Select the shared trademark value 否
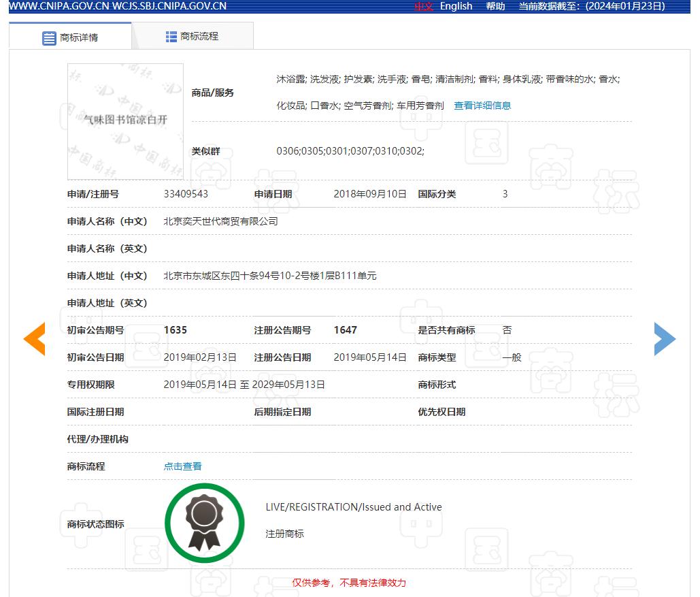The width and height of the screenshot is (700, 597). pos(507,330)
